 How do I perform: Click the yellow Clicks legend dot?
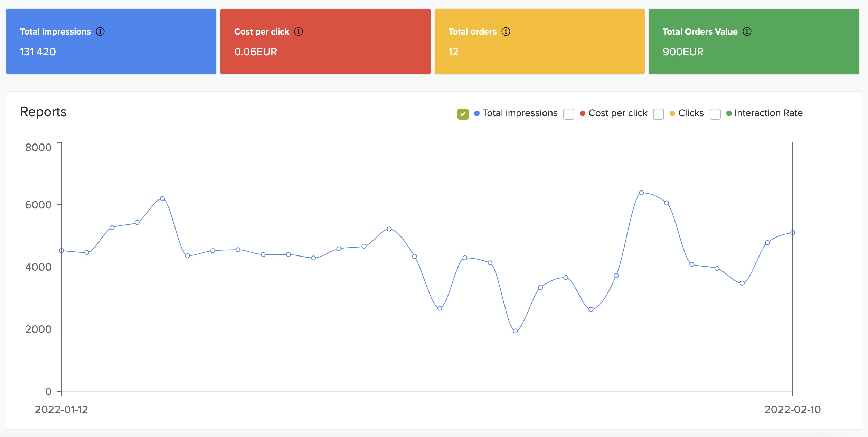(x=672, y=113)
